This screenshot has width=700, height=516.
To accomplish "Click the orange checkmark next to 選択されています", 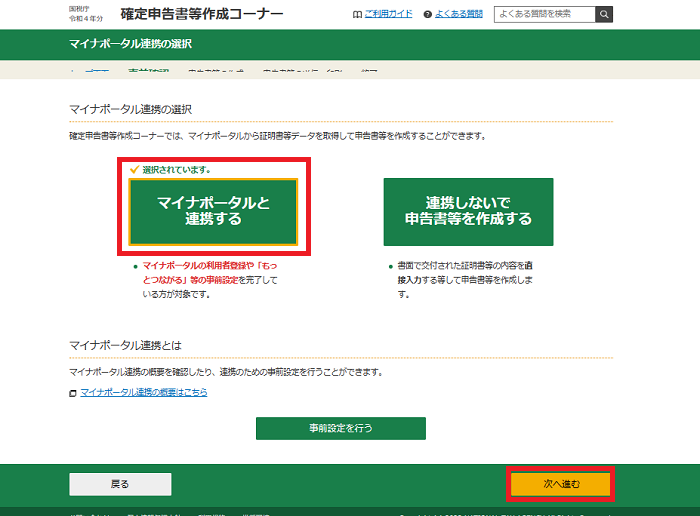I will pos(134,169).
